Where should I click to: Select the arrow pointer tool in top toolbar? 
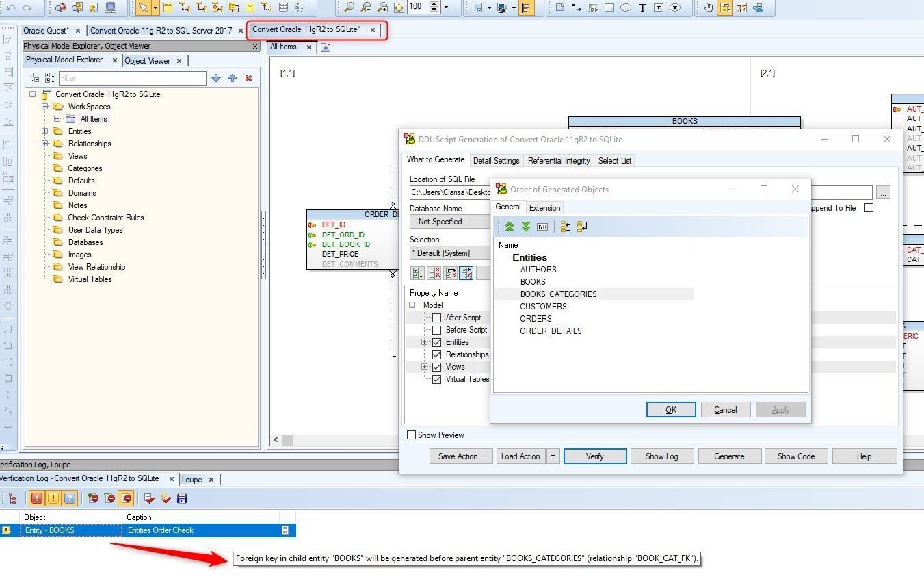coord(142,8)
